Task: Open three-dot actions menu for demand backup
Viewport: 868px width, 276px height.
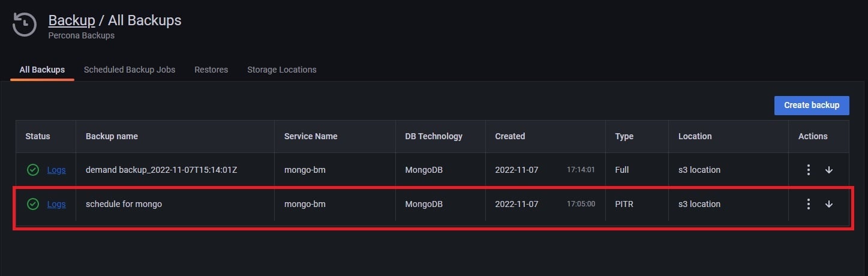Action: click(809, 170)
